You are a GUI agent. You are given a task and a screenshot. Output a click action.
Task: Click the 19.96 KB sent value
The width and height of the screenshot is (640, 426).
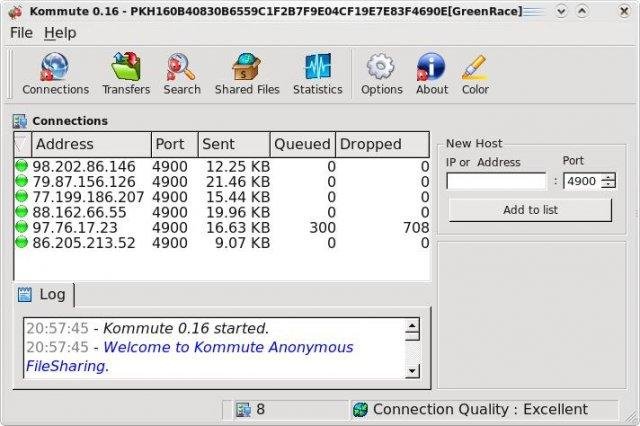click(x=238, y=212)
